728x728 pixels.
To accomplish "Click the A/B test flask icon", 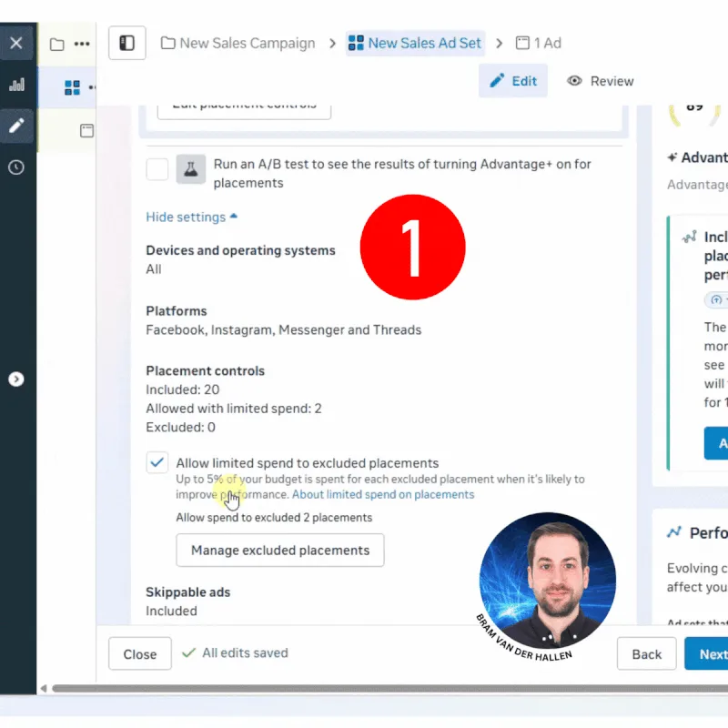I will click(x=191, y=169).
